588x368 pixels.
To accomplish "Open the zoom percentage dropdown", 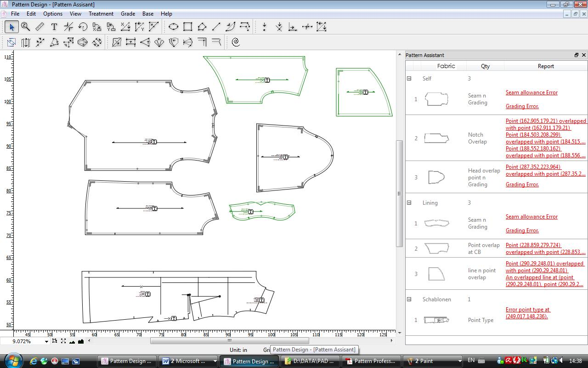I will click(46, 341).
